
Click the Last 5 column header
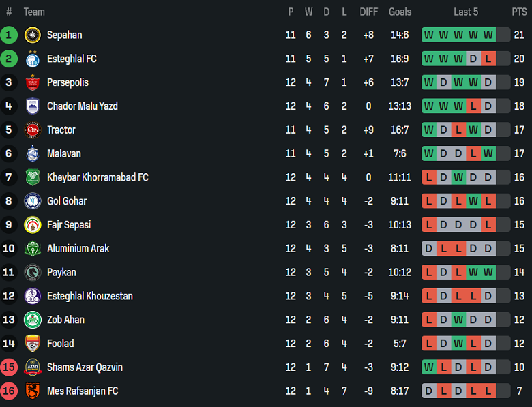466,12
